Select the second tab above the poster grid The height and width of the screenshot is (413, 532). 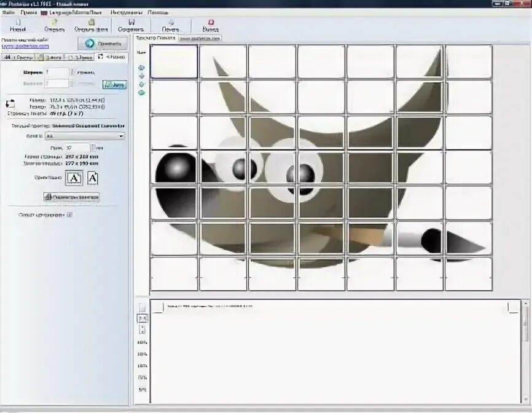(200, 38)
